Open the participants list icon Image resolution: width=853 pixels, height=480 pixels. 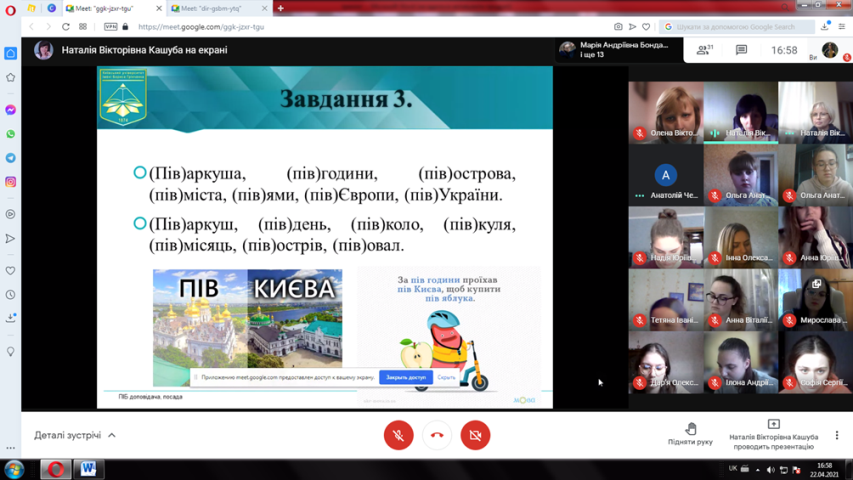pyautogui.click(x=704, y=50)
